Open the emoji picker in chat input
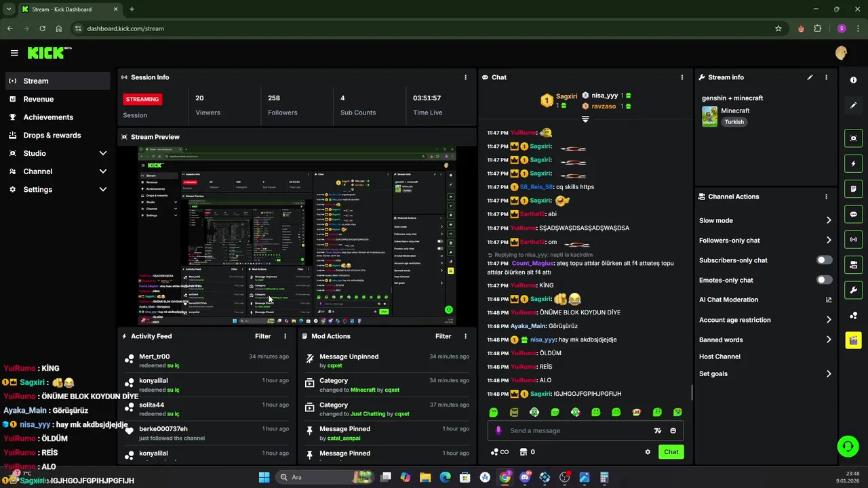 click(x=673, y=430)
